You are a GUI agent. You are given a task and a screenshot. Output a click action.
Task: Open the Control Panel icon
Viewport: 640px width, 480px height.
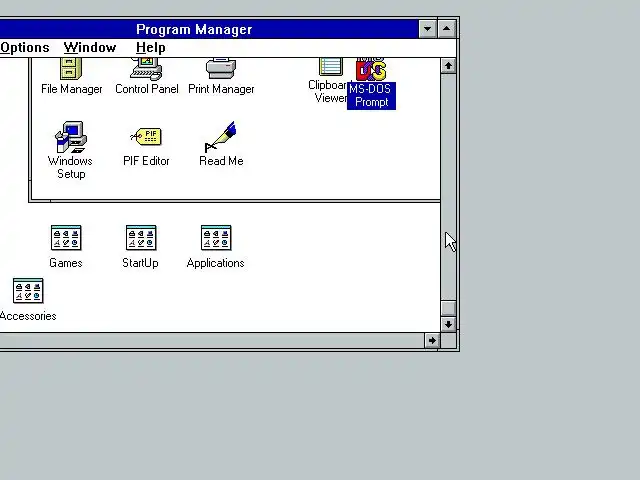point(146,69)
